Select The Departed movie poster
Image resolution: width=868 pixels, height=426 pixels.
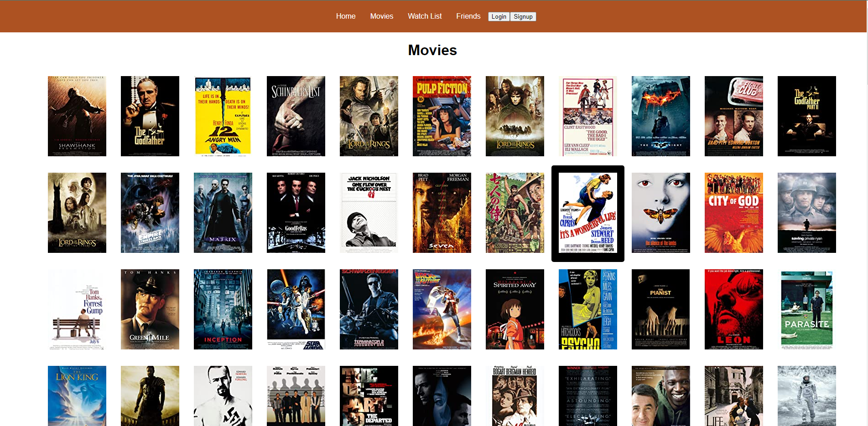tap(369, 396)
